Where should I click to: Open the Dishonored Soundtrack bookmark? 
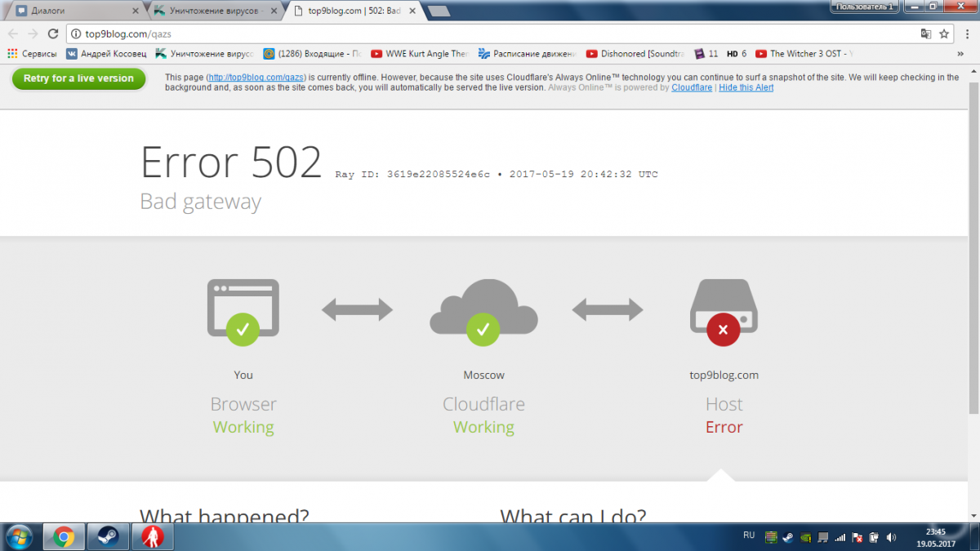pos(634,54)
